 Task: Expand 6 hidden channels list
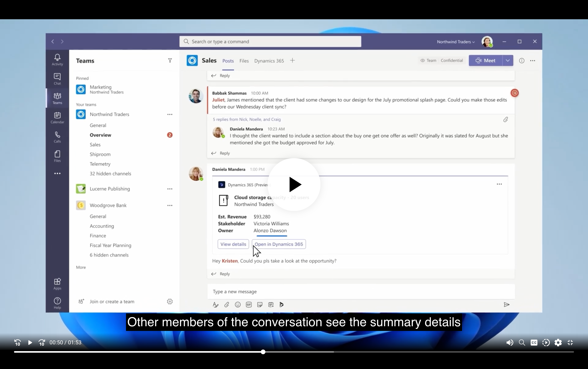(109, 255)
